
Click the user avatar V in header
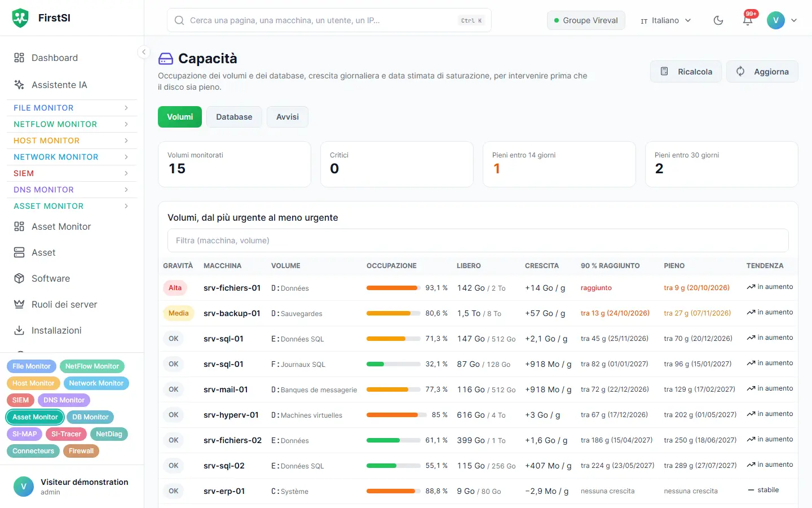(776, 20)
